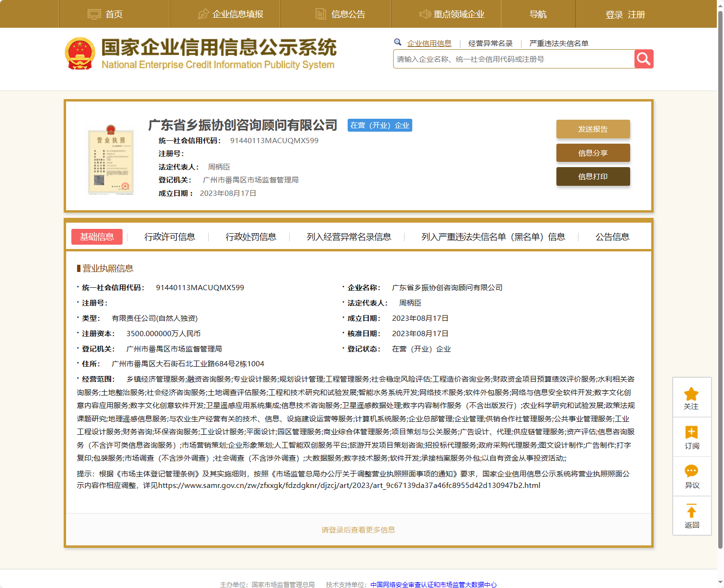The image size is (724, 588).
Task: Click registered capital value 3500.000000万人民币
Action: [163, 333]
